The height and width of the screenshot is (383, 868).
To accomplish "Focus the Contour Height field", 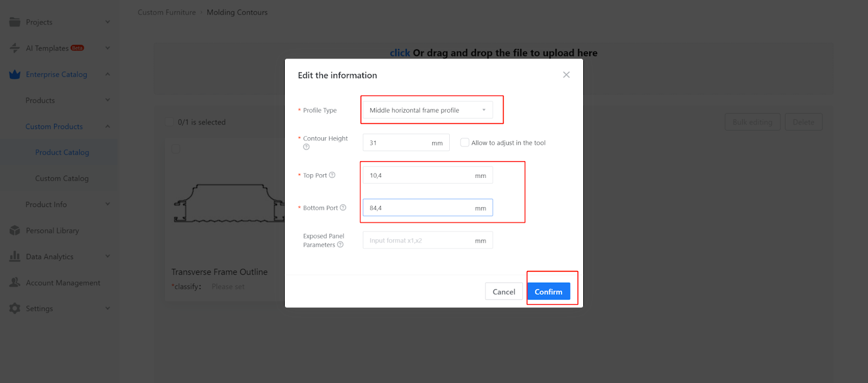I will point(406,143).
